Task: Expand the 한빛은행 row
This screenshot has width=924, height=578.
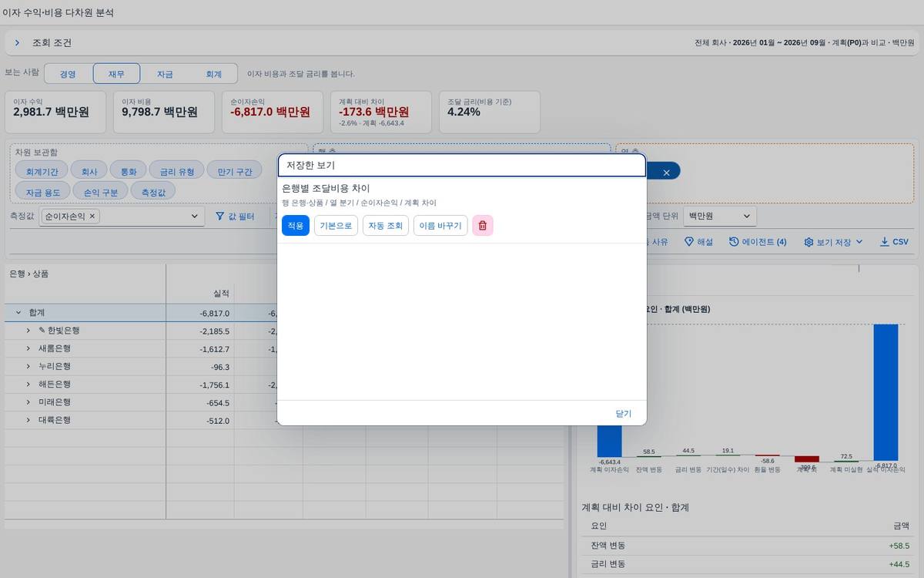Action: tap(28, 331)
